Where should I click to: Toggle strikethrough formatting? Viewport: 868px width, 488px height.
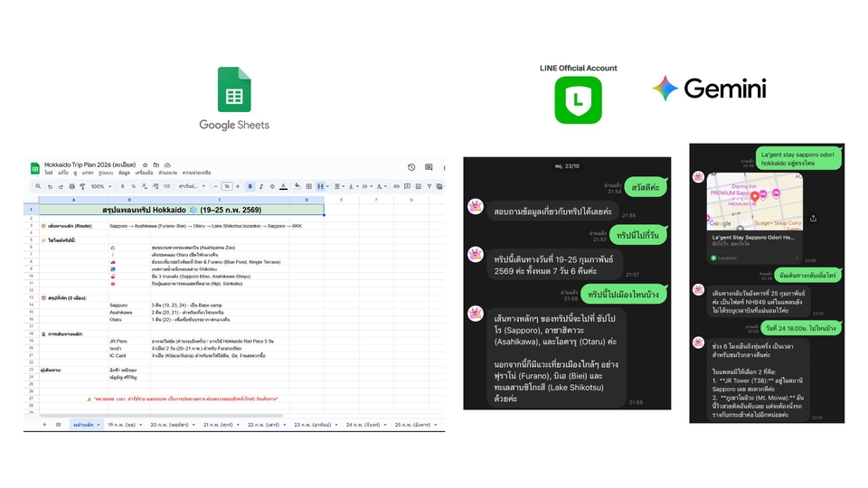(272, 186)
